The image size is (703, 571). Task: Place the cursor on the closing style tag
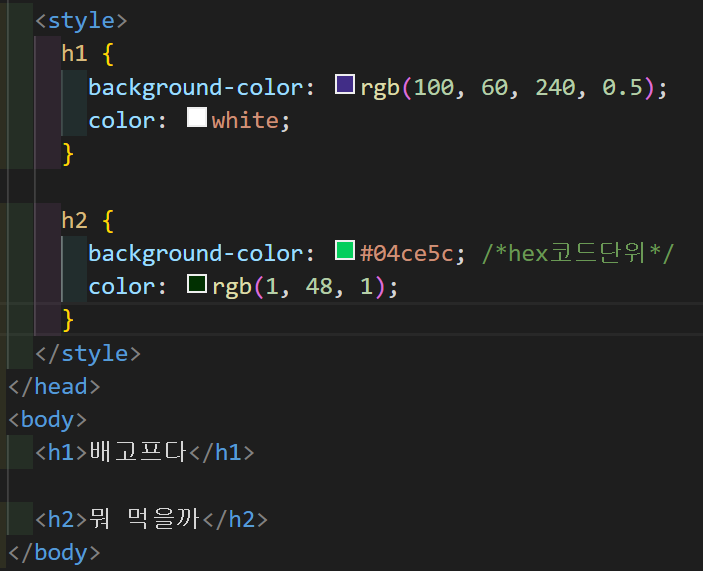tap(88, 354)
